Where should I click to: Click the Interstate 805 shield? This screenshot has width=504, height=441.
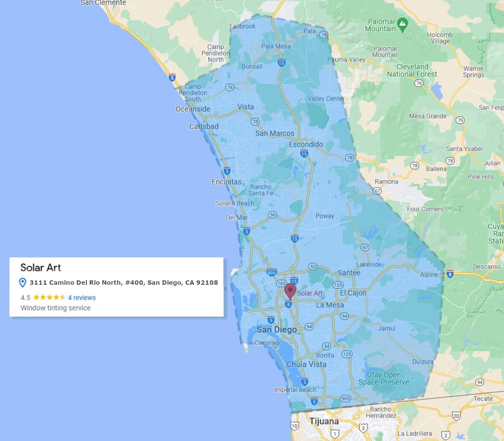pos(271,272)
